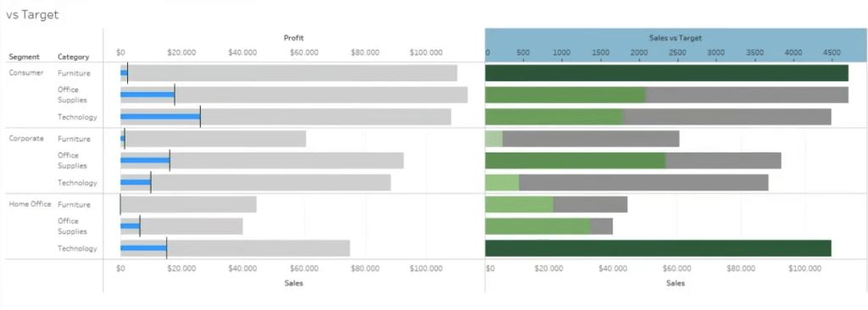Viewport: 868px width, 310px height.
Task: Click green bar for Consumer Office Supplies
Action: click(x=565, y=95)
